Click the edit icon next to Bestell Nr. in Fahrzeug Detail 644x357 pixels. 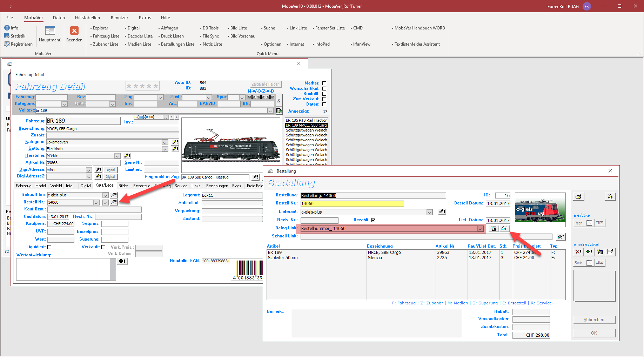(x=114, y=202)
